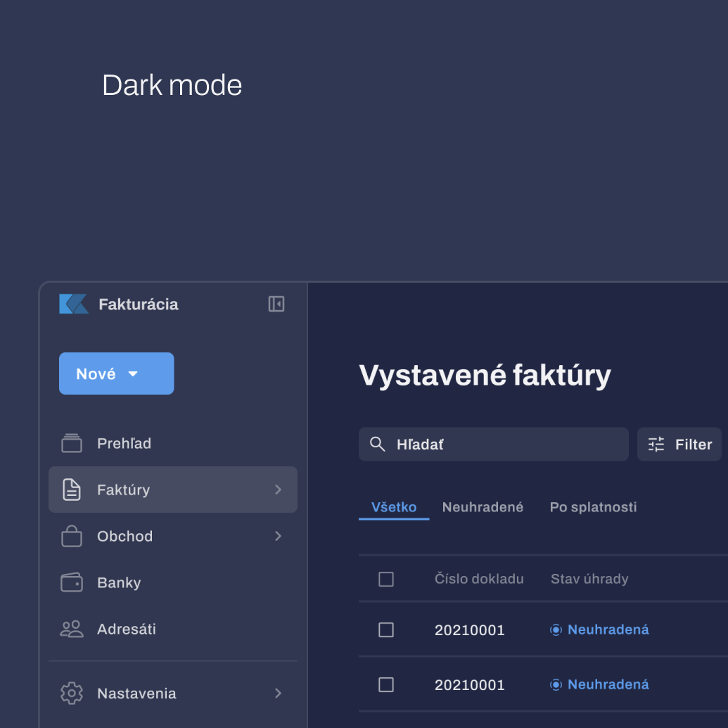Screen dimensions: 728x728
Task: Switch to the Neuhradené tab
Action: click(x=483, y=507)
